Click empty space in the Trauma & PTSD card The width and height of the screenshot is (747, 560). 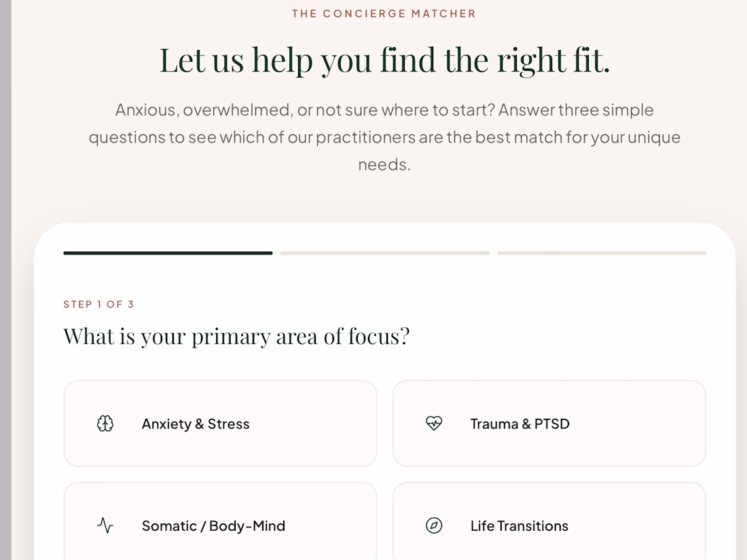(638, 424)
